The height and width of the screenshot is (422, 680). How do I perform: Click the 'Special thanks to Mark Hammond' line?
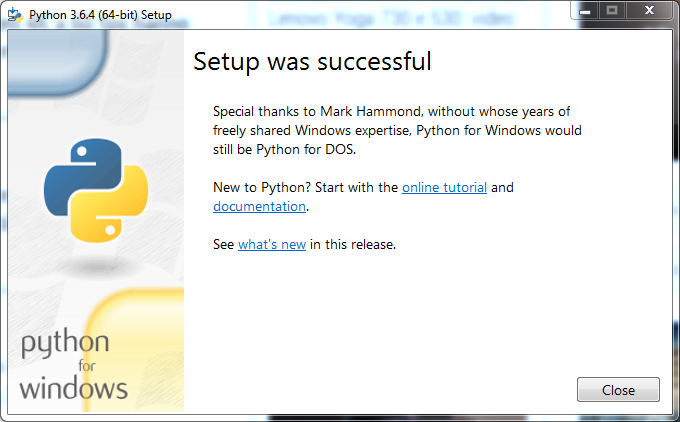pyautogui.click(x=391, y=111)
